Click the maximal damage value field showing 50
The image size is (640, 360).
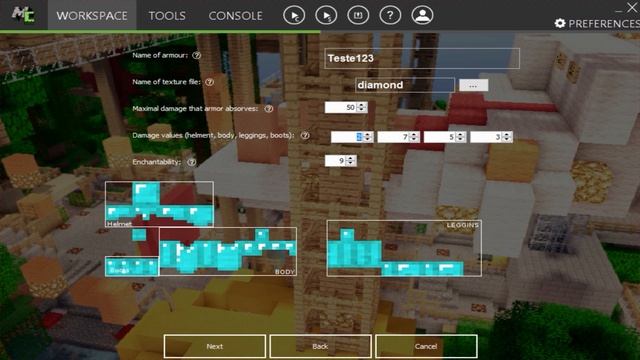coord(341,107)
